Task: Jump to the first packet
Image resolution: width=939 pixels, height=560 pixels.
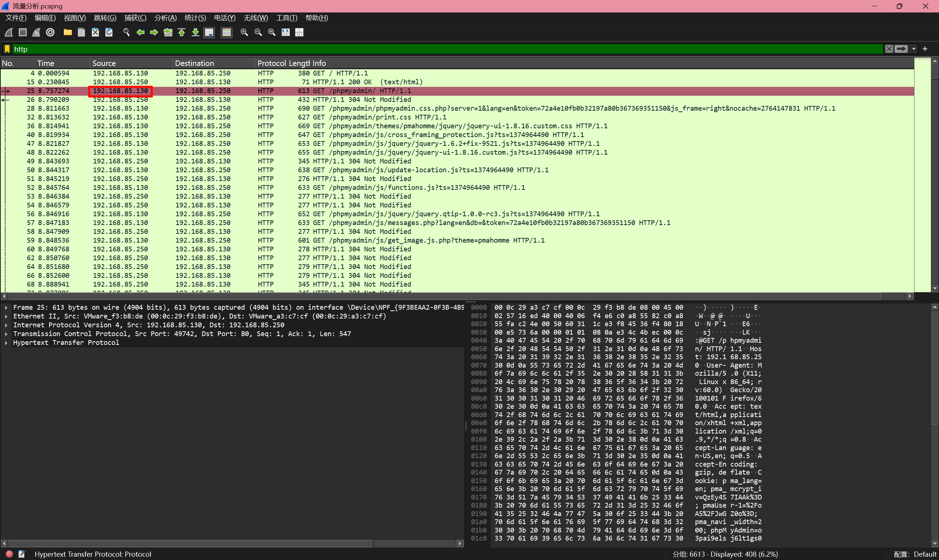Action: [x=182, y=33]
